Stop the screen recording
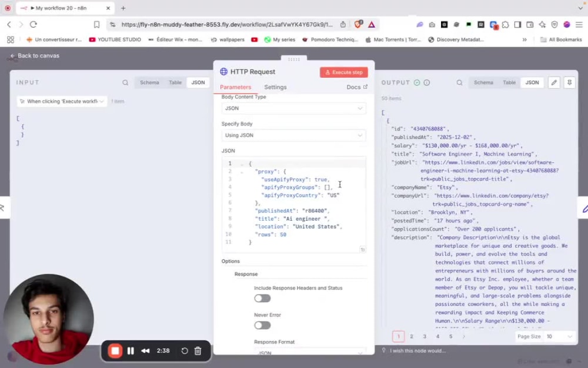Screen dimensions: 588x368 115,351
